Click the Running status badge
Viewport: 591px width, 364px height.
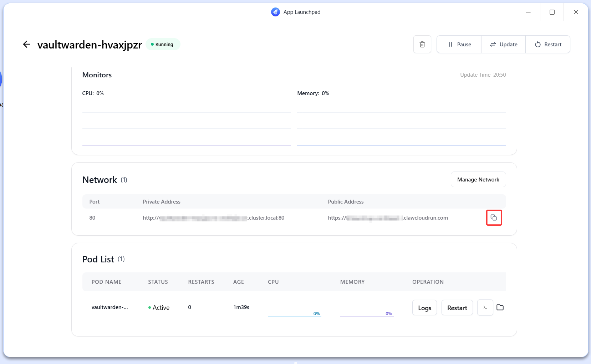[x=163, y=44]
